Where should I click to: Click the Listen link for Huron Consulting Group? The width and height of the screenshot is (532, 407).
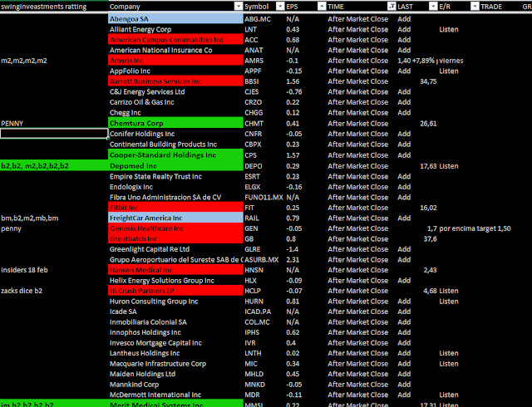(449, 302)
